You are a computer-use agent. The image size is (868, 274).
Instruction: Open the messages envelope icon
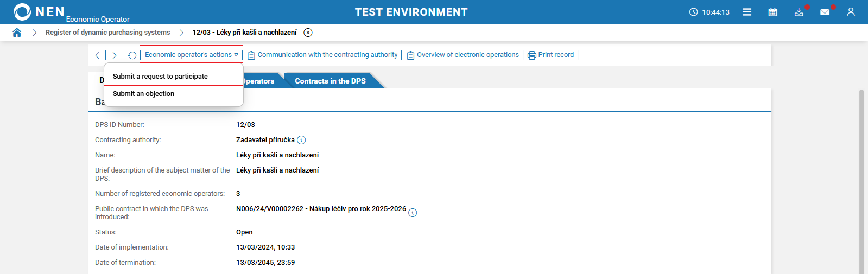click(825, 12)
